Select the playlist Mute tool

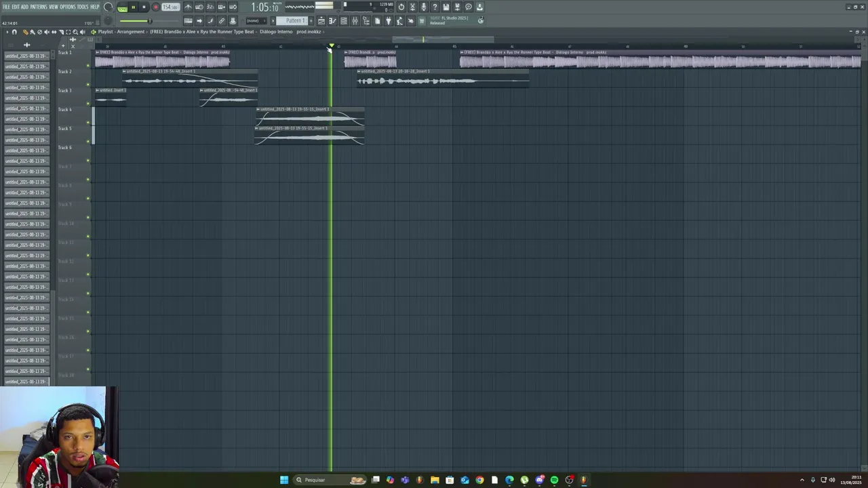click(46, 32)
